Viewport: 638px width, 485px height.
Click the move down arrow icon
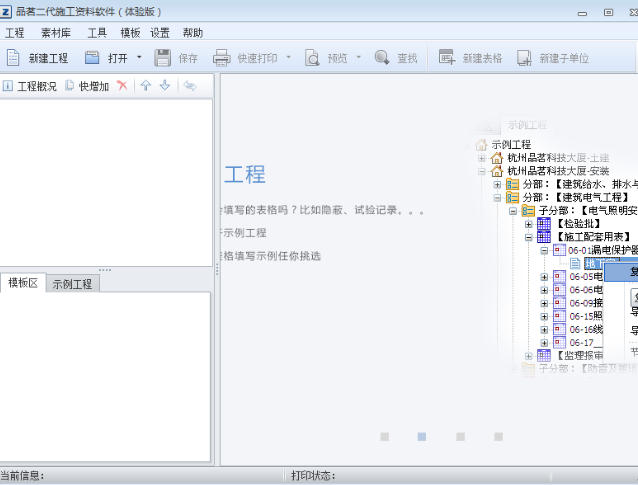tap(164, 86)
